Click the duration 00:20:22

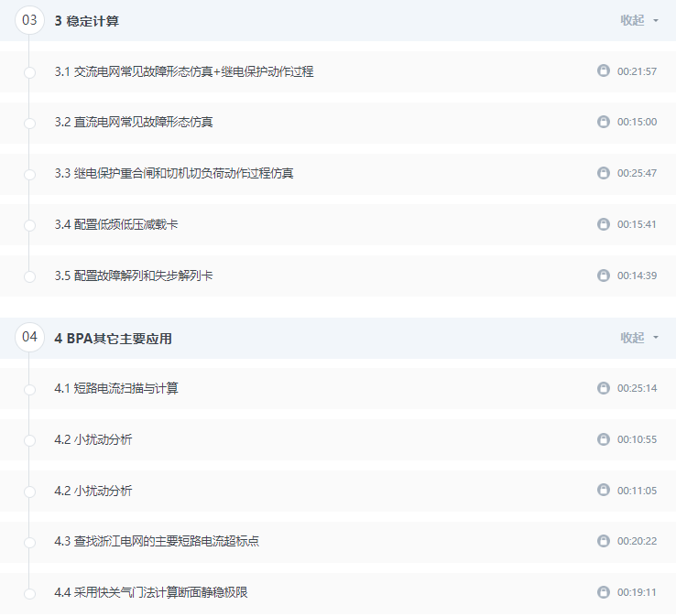tap(637, 541)
